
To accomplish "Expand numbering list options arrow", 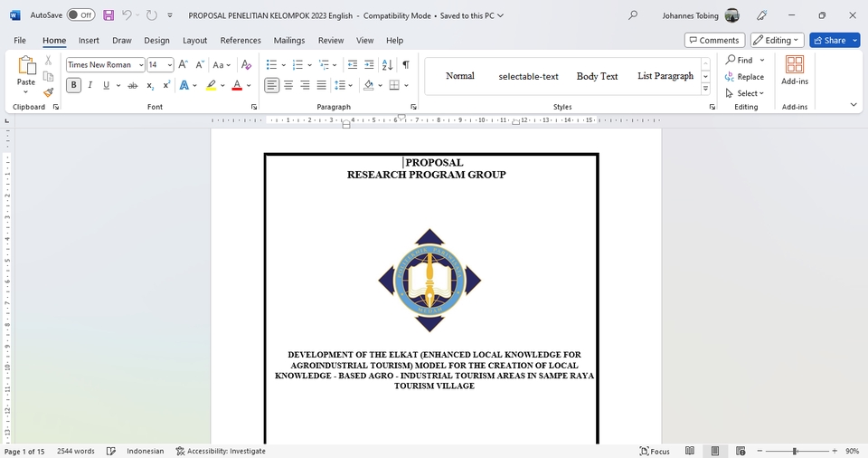I will pyautogui.click(x=309, y=65).
